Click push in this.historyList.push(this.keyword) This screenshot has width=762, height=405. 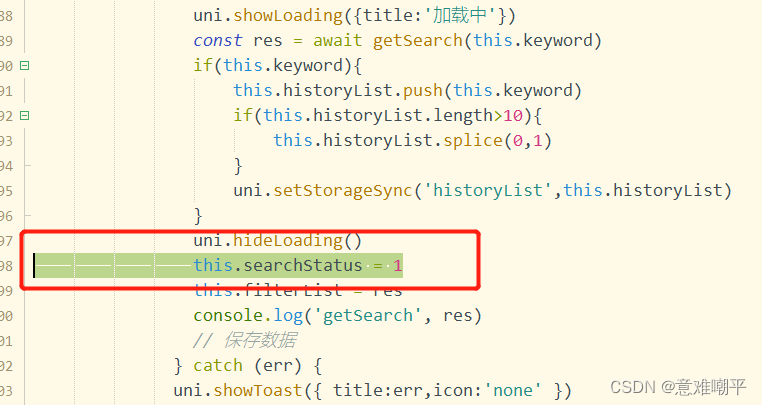[423, 90]
